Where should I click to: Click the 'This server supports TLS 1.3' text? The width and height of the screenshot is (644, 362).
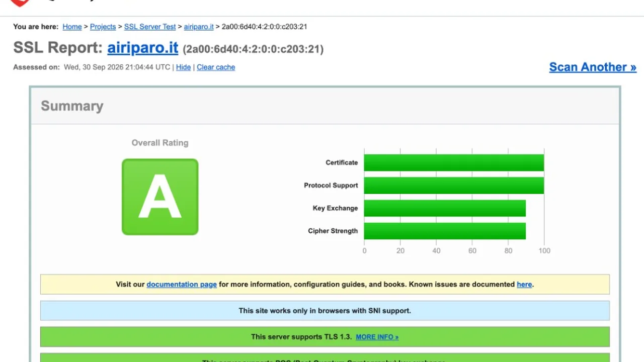301,337
